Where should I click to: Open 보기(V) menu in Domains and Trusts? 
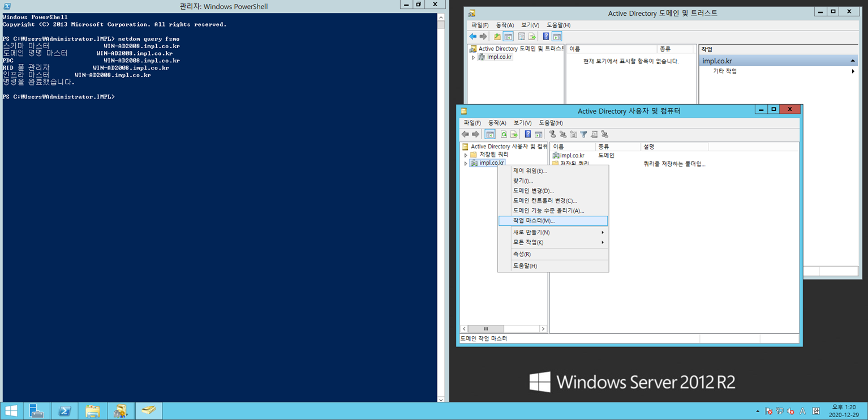click(x=530, y=25)
